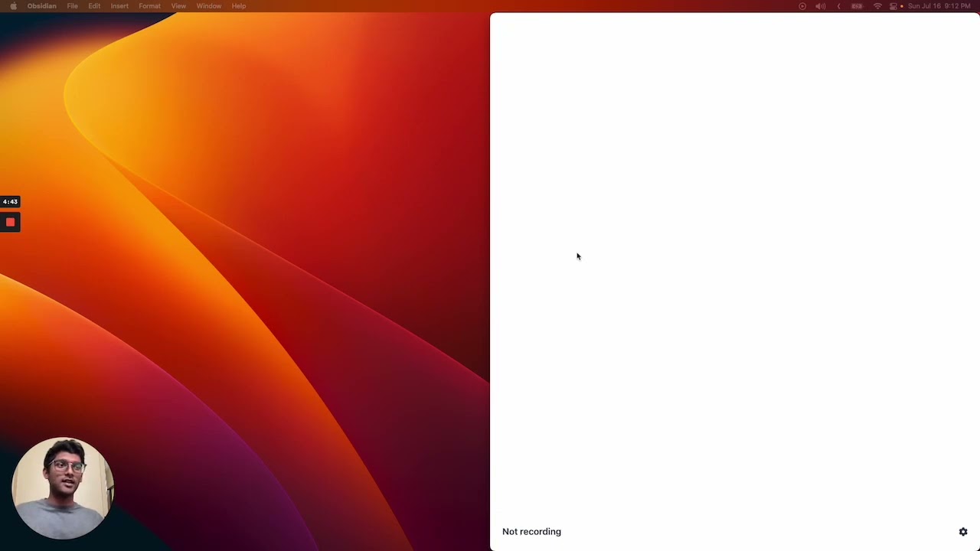The width and height of the screenshot is (980, 551).
Task: Open the Wi-Fi menu
Action: click(x=877, y=6)
